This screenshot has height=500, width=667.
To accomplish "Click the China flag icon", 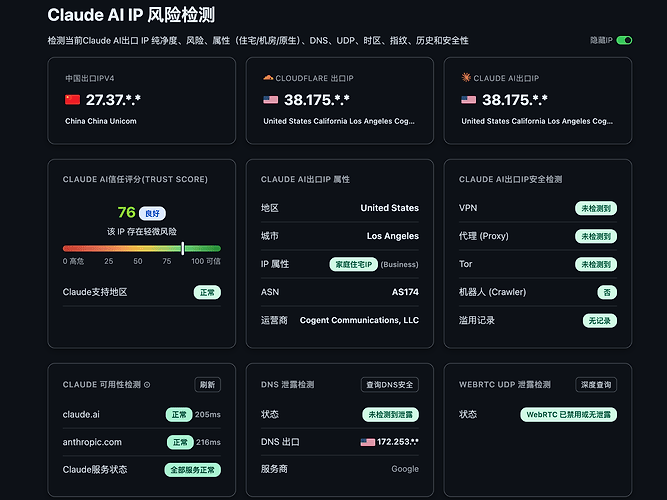I will click(x=72, y=100).
